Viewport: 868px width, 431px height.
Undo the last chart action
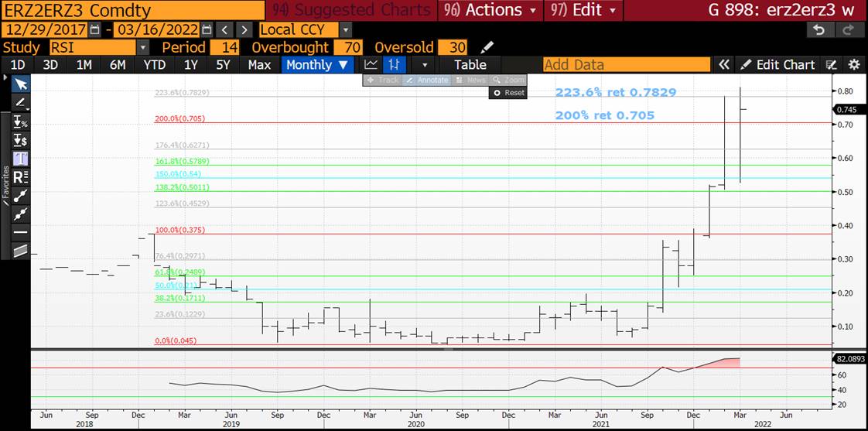(x=819, y=30)
